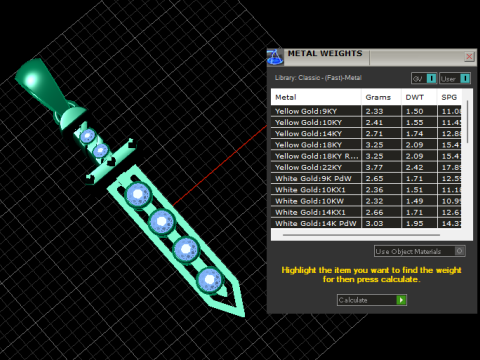Click the 2.32 grams cell
The width and height of the screenshot is (480, 360).
click(381, 201)
